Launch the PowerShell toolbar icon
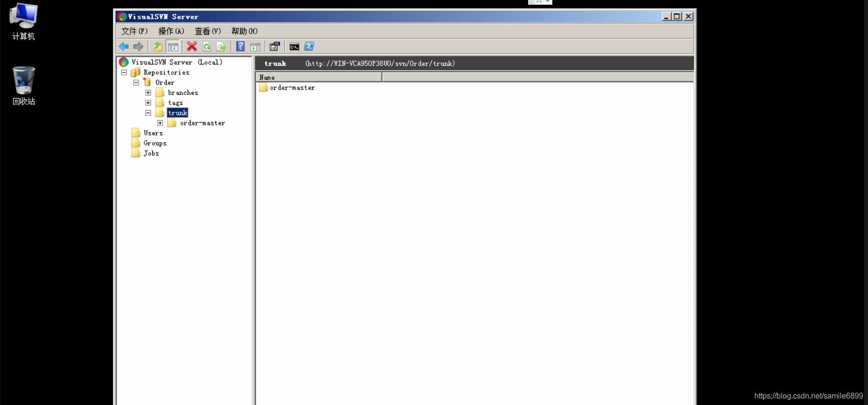The width and height of the screenshot is (868, 405). pyautogui.click(x=309, y=46)
